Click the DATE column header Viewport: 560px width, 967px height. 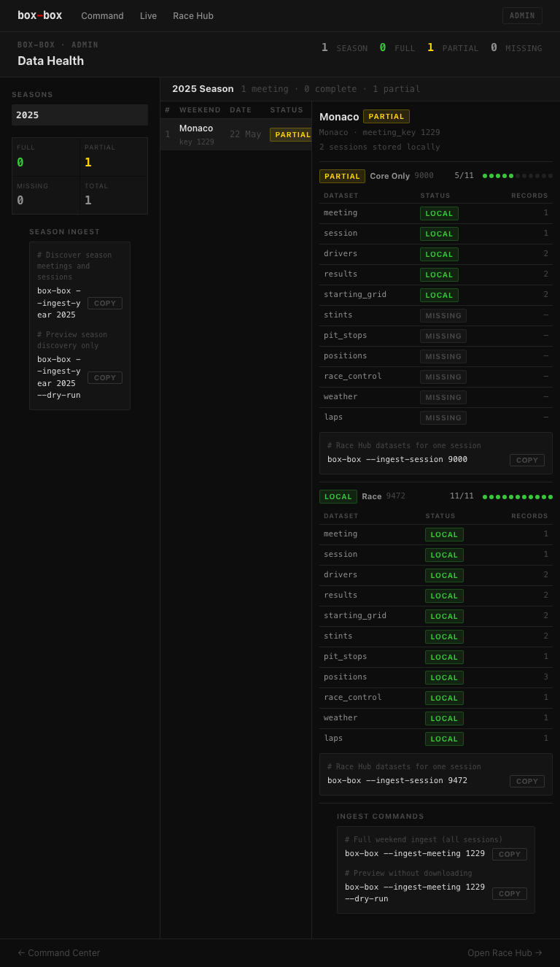[241, 110]
